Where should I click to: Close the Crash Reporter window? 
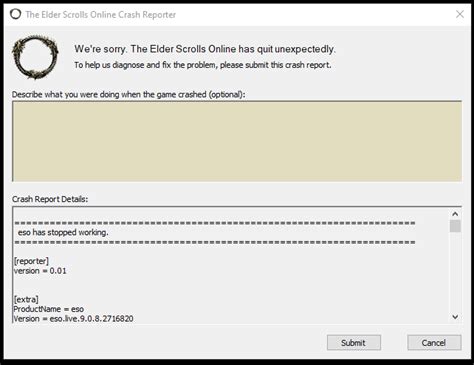pyautogui.click(x=460, y=14)
